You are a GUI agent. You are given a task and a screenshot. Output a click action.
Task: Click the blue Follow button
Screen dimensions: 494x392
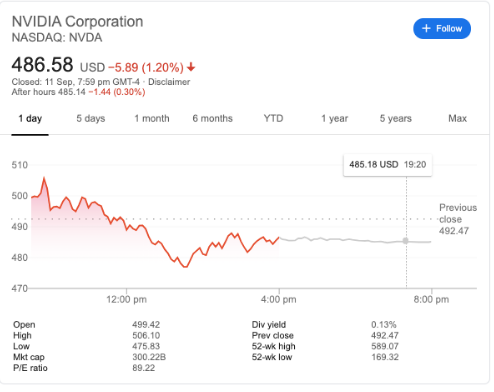tap(442, 29)
